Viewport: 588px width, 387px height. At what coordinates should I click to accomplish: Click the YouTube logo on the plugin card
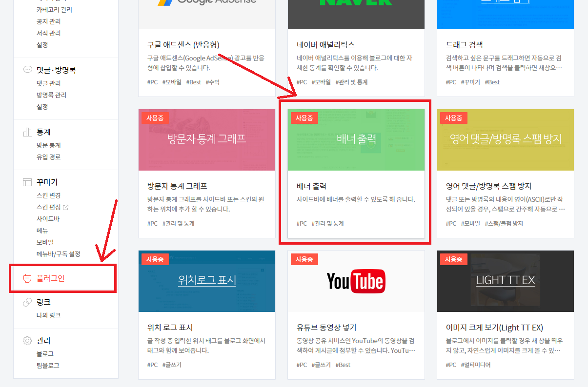(355, 281)
